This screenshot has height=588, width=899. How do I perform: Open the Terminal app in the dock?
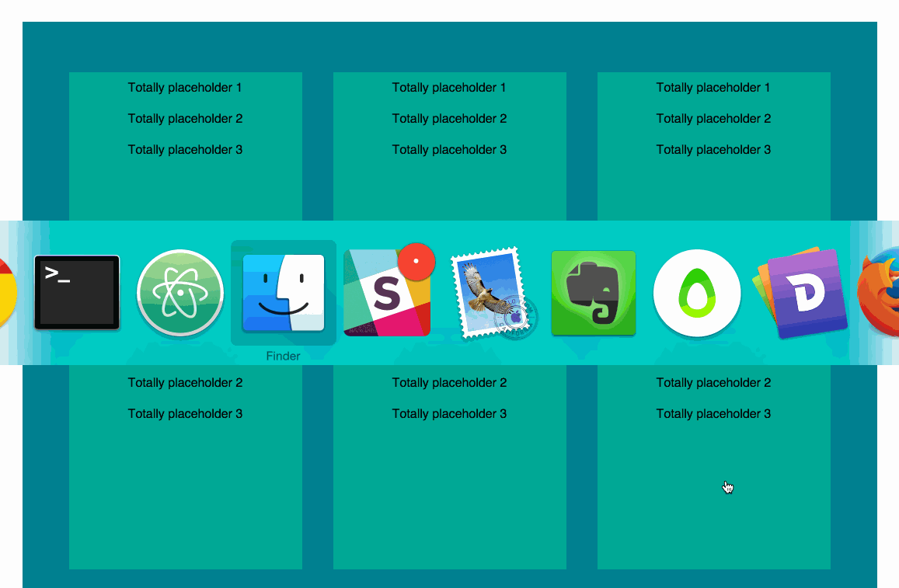(x=77, y=293)
